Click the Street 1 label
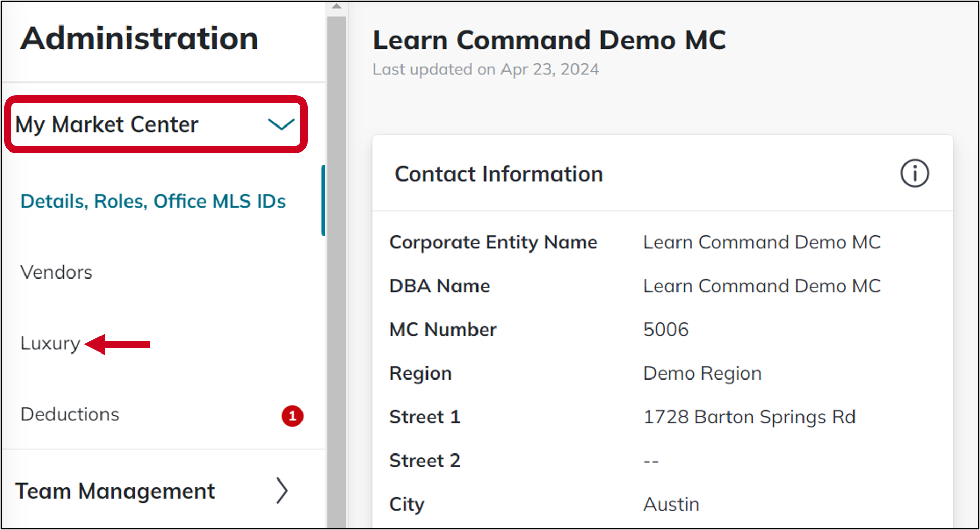This screenshot has height=530, width=980. tap(424, 417)
